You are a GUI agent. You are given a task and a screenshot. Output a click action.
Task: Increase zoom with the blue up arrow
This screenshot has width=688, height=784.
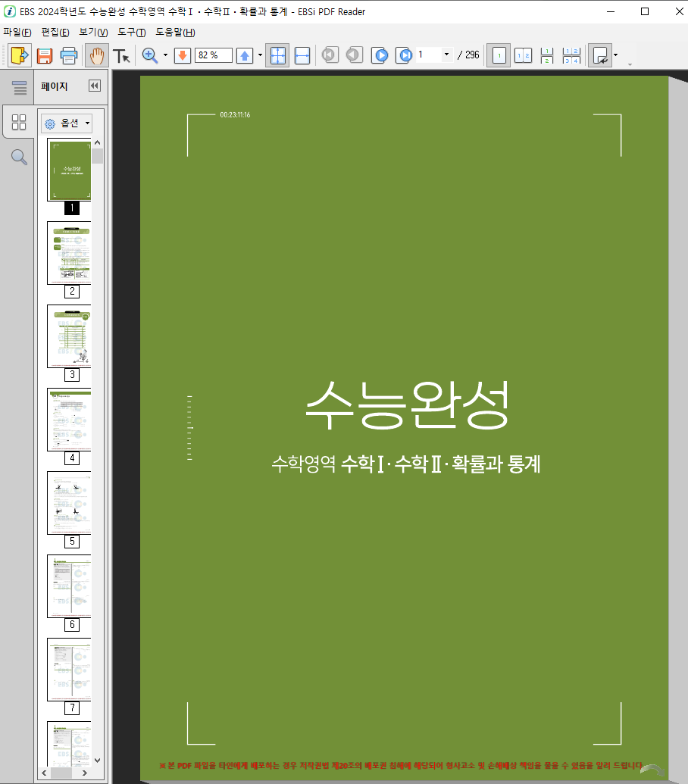click(x=245, y=55)
